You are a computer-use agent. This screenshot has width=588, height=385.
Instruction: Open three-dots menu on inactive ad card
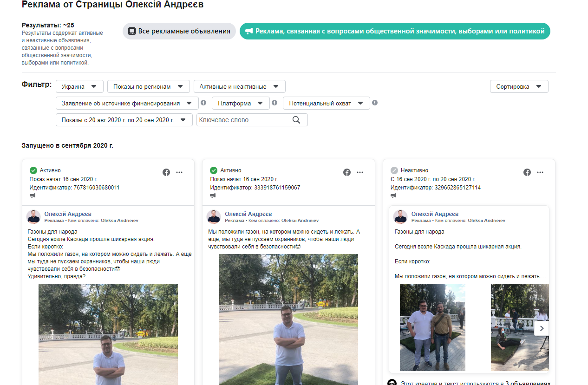(x=540, y=172)
